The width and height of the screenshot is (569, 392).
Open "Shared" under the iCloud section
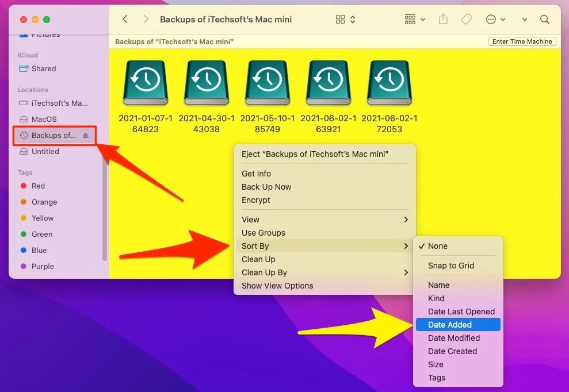click(x=41, y=68)
